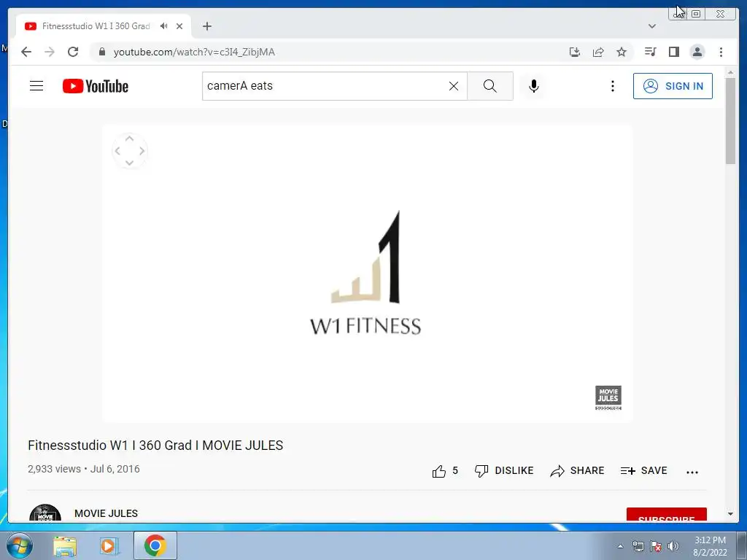The image size is (747, 560).
Task: Click the address bar URL
Action: (194, 52)
